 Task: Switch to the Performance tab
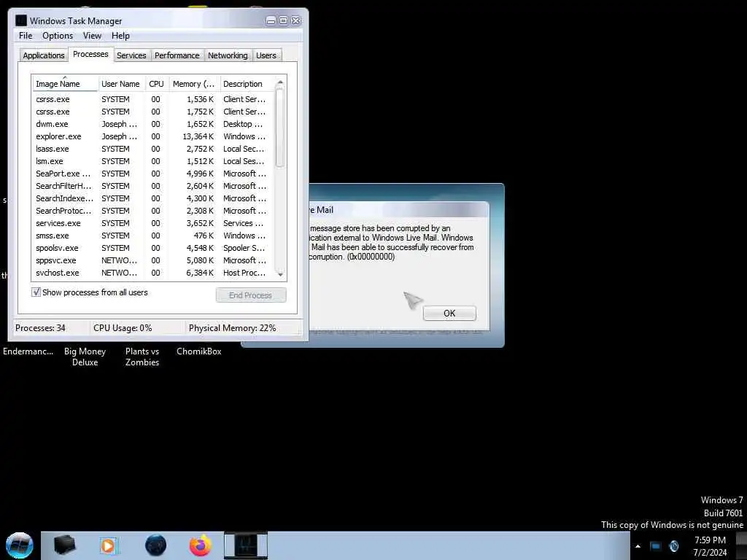point(177,55)
